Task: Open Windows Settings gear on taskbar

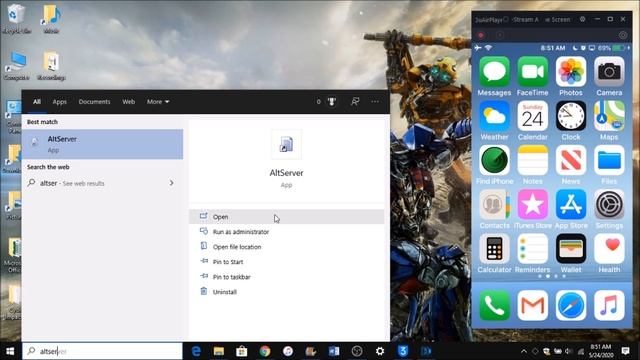Action: click(x=380, y=351)
